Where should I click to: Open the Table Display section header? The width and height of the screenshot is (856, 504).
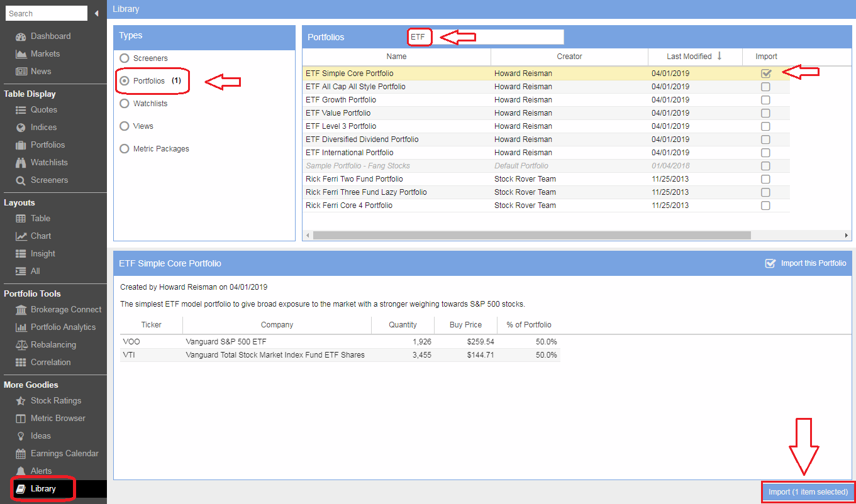coord(30,94)
